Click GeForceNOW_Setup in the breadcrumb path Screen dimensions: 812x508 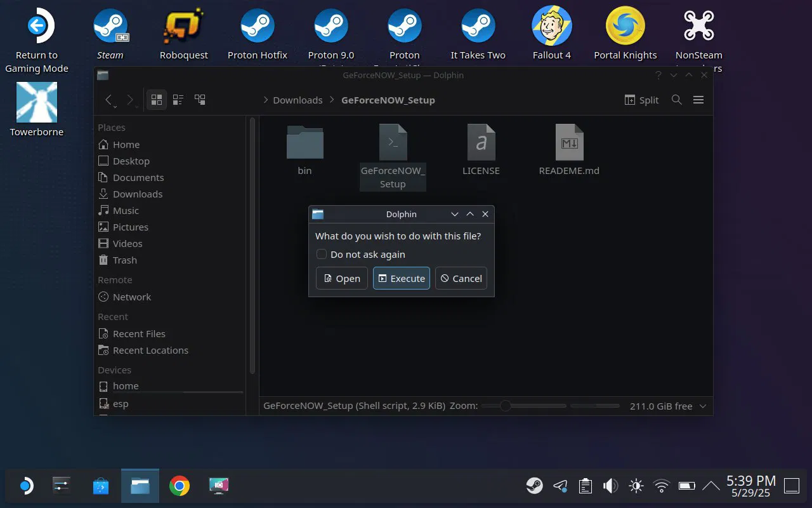pos(388,100)
